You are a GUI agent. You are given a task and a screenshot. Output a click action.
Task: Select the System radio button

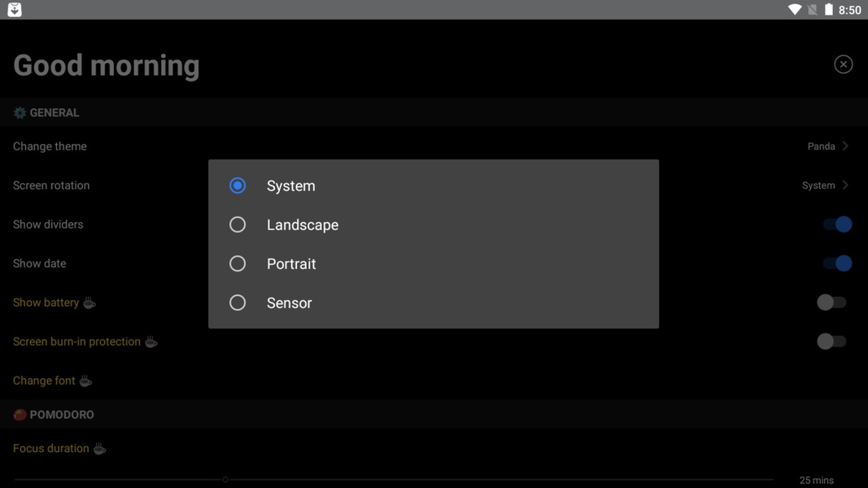point(238,185)
